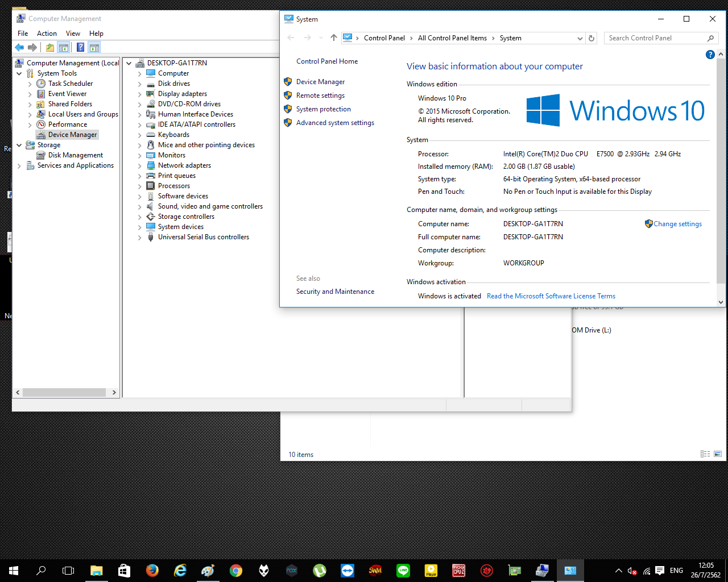Open Security and Maintenance link

335,292
